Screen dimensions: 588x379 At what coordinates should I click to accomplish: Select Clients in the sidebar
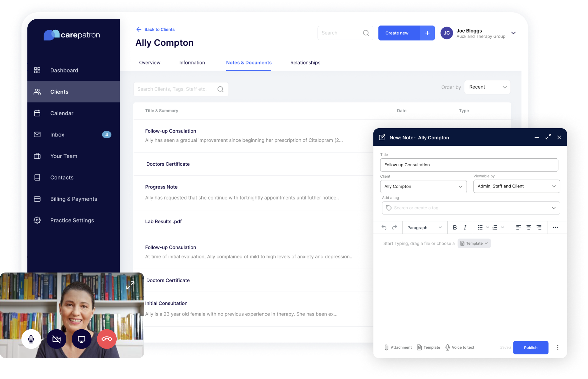coord(73,92)
